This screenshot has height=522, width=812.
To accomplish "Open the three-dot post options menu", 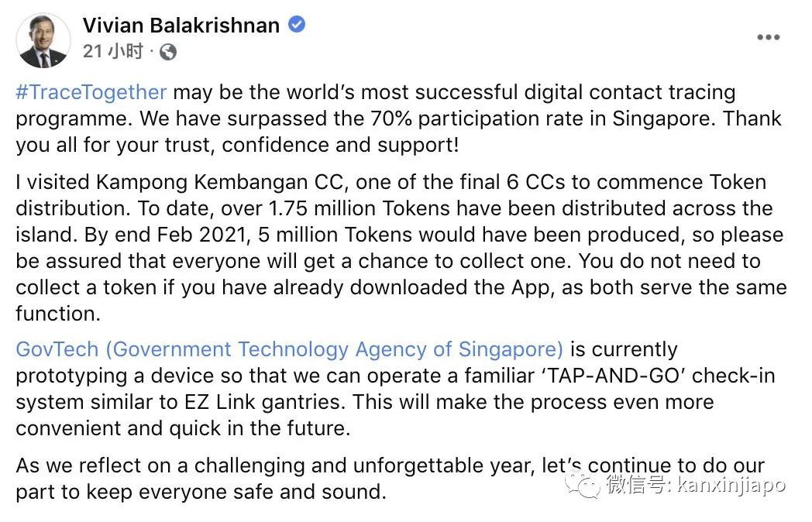I will (768, 37).
